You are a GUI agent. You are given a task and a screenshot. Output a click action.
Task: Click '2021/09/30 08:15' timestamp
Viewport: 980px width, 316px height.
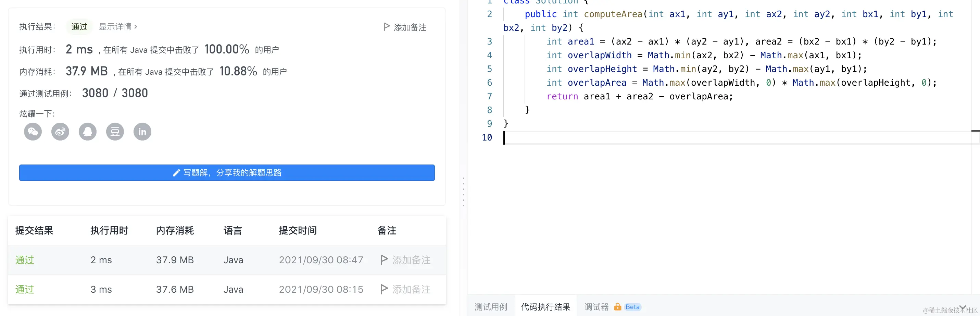(321, 290)
